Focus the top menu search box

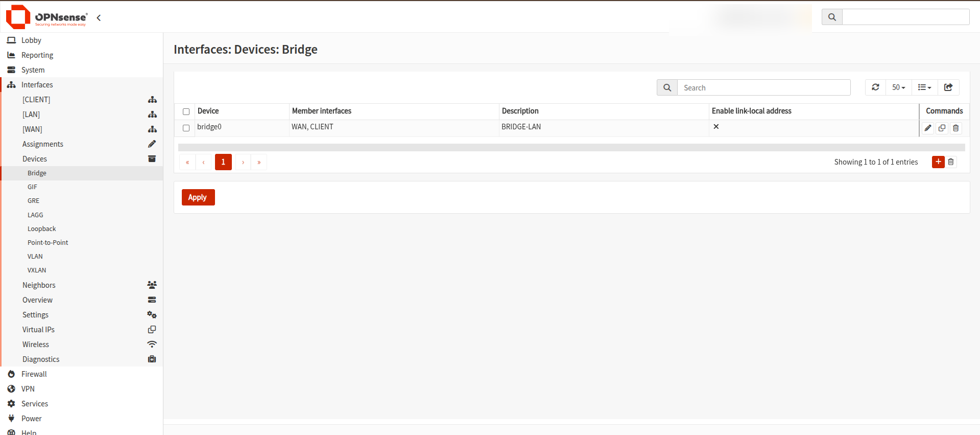[x=906, y=17]
